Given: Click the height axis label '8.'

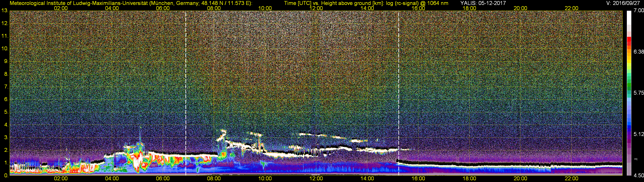Looking at the screenshot, I should pos(6,74).
